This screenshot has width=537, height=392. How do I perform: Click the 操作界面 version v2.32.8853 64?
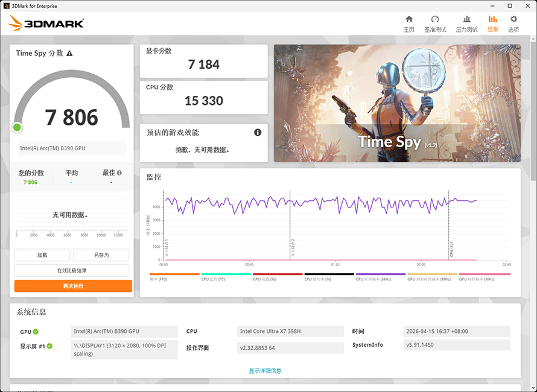pos(290,348)
